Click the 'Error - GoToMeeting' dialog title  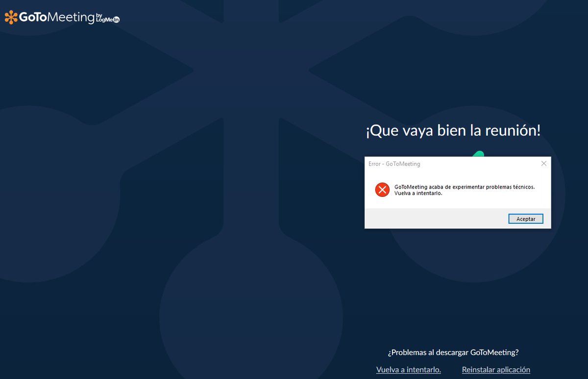(394, 164)
